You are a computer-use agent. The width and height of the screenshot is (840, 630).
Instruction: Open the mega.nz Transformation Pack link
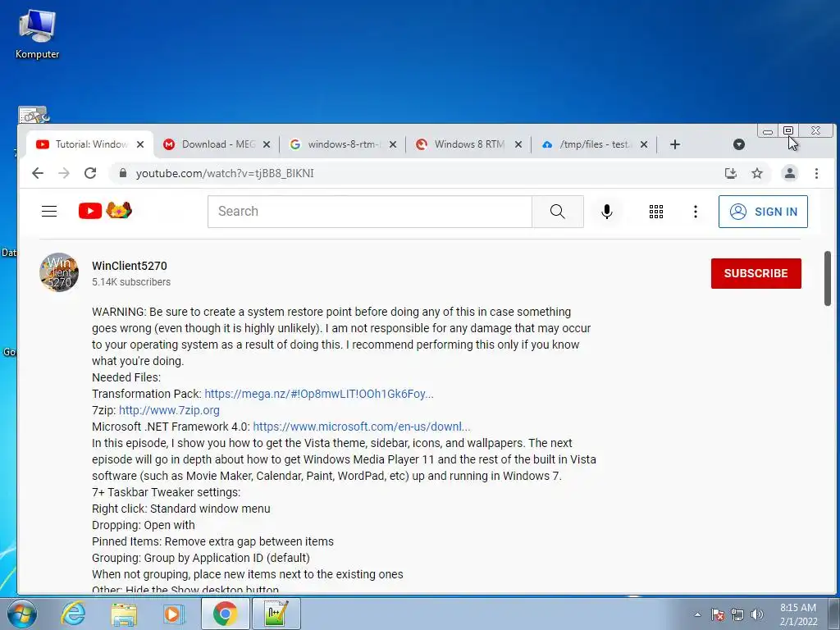point(319,394)
